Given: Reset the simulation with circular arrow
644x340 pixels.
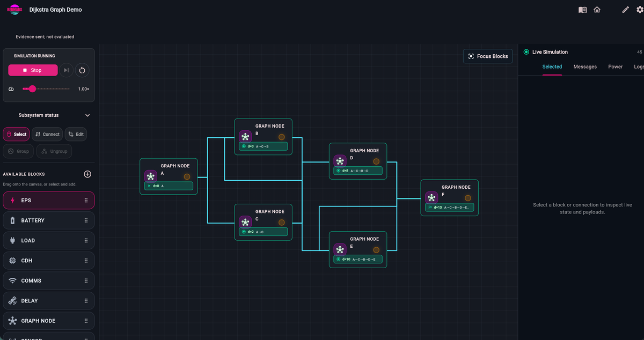Looking at the screenshot, I should click(82, 70).
